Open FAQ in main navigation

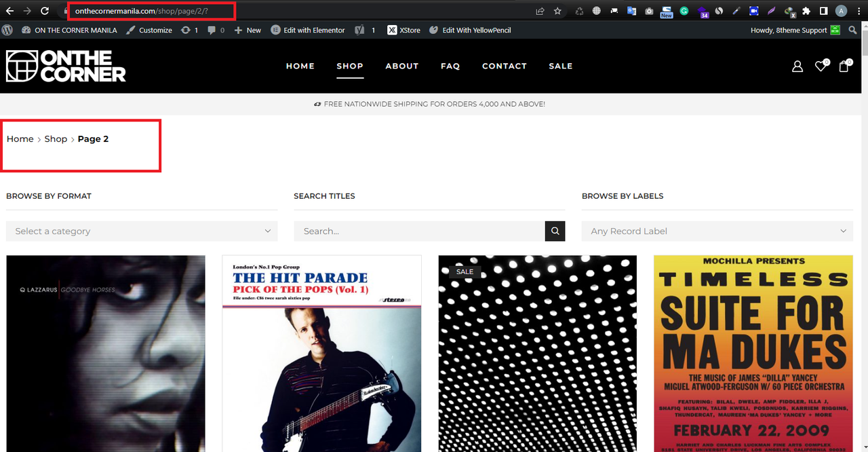(x=450, y=66)
